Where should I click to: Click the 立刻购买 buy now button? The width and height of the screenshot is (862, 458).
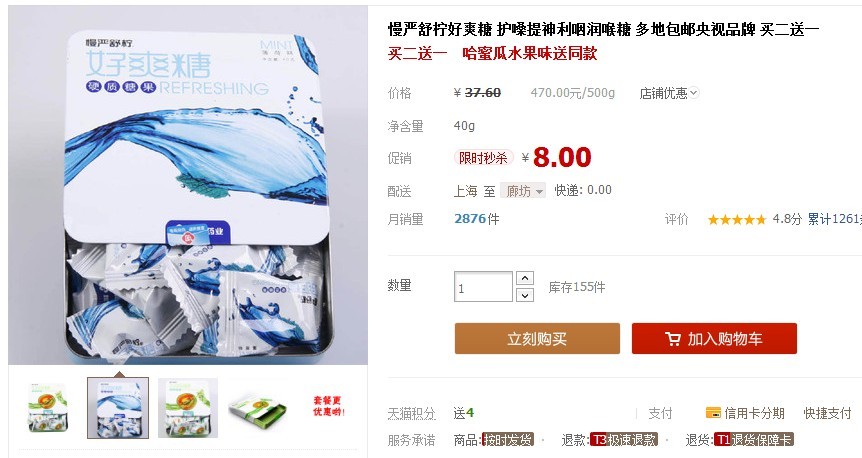tap(537, 339)
